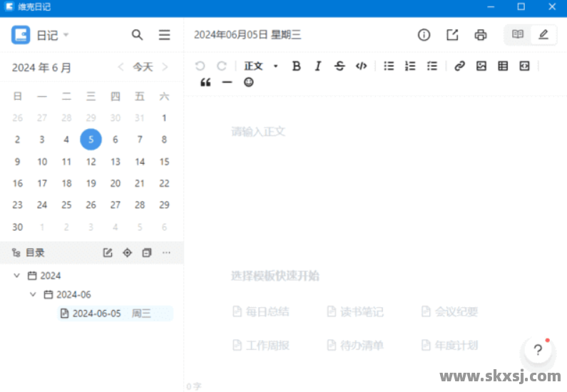Click the print icon
Screen dimensions: 567x392
pyautogui.click(x=481, y=35)
